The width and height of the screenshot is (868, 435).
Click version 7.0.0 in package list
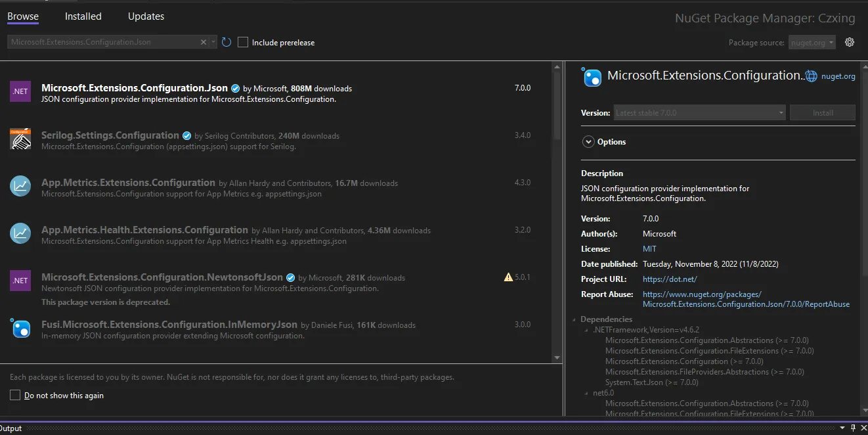pos(523,88)
